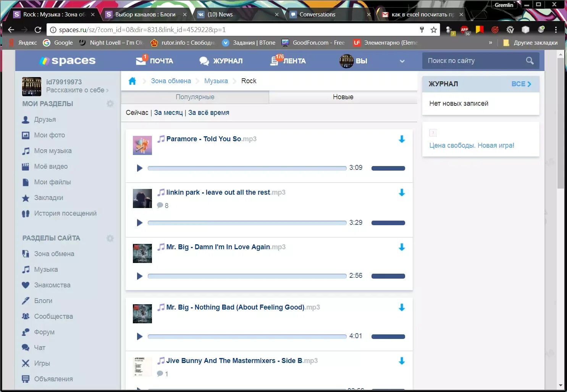The image size is (567, 392).
Task: Open Чат section
Action: tap(40, 348)
